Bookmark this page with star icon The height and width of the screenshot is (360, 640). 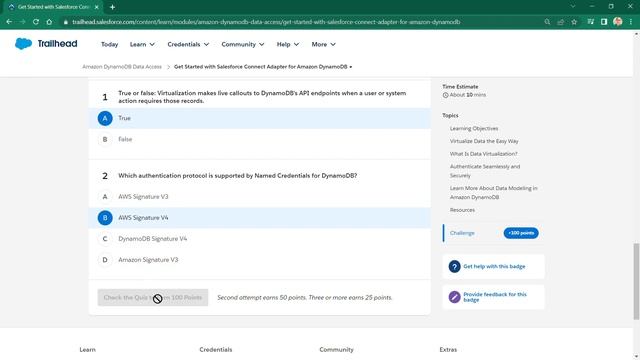pos(574,22)
